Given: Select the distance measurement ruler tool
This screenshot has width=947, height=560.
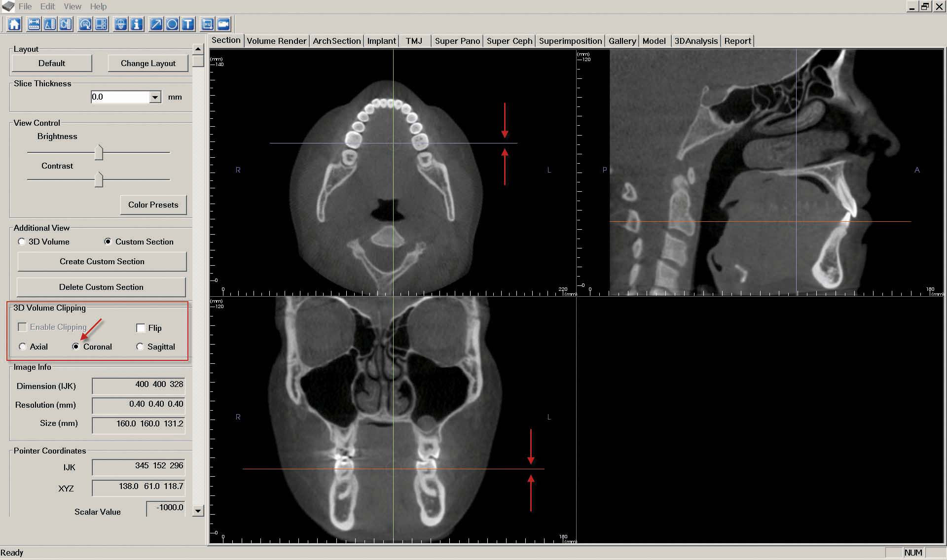Looking at the screenshot, I should (x=34, y=24).
